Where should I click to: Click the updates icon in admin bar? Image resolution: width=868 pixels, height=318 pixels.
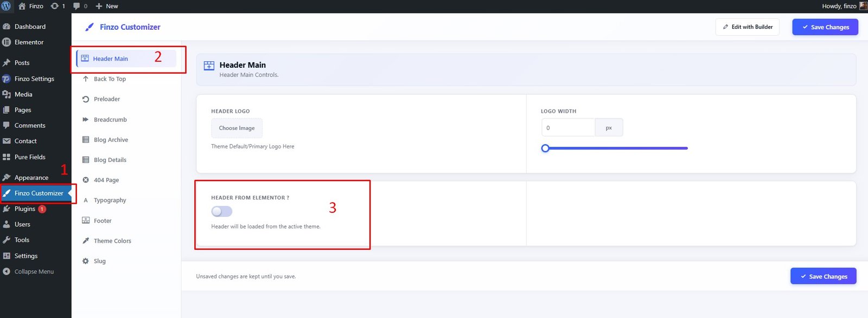[x=54, y=6]
